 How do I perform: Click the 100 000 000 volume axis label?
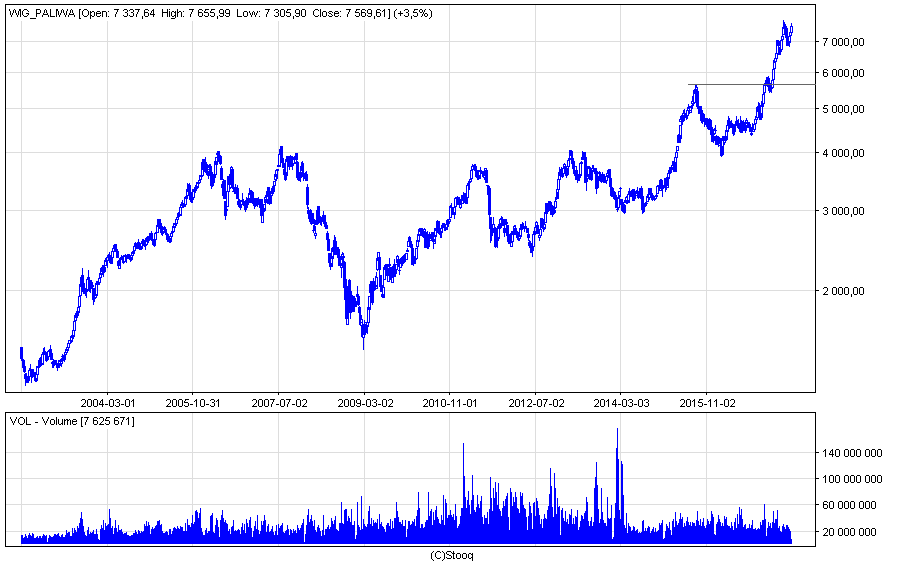point(852,479)
